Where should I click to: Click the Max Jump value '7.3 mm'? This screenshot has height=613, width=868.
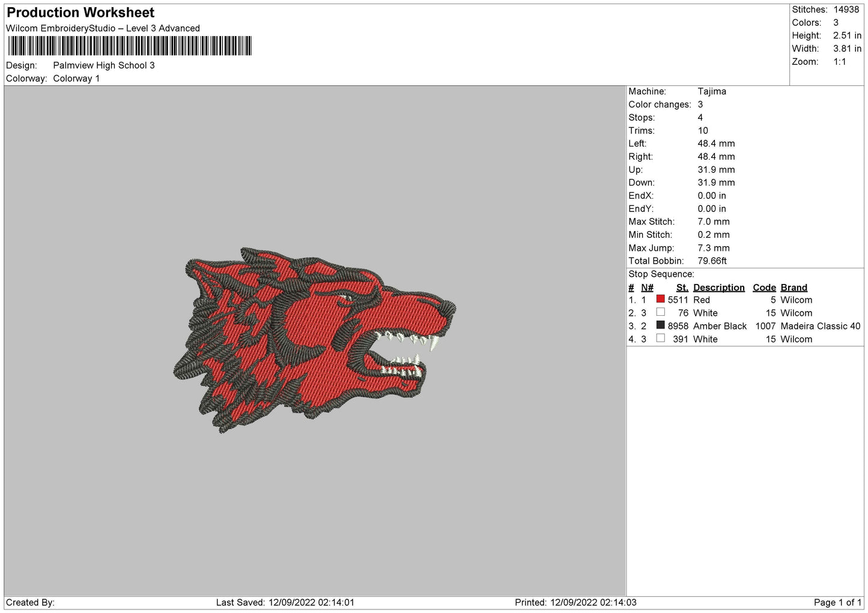(714, 248)
